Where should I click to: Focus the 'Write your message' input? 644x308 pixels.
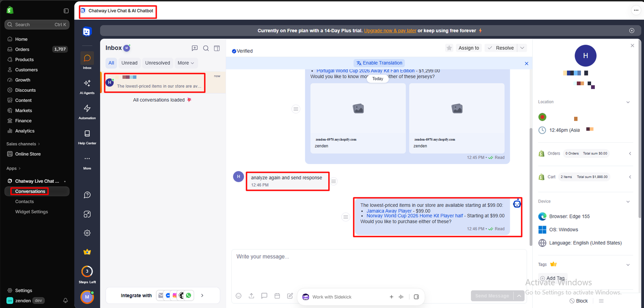pyautogui.click(x=379, y=268)
